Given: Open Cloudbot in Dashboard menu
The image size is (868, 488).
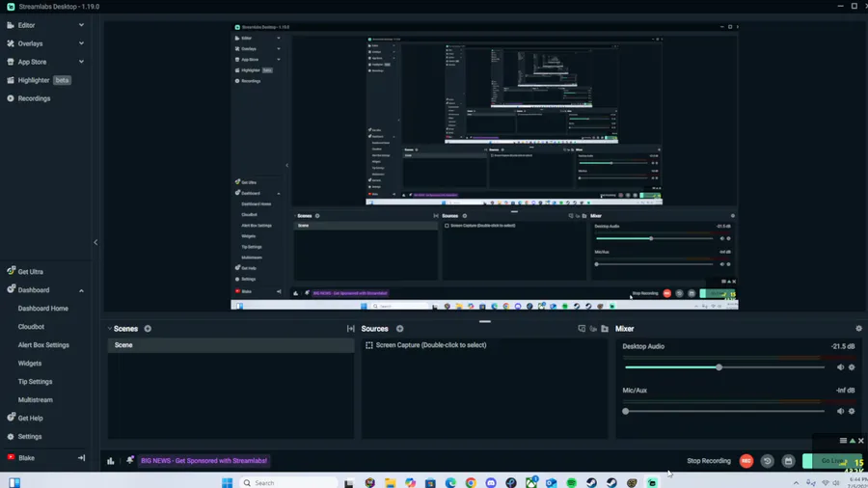Looking at the screenshot, I should point(31,326).
